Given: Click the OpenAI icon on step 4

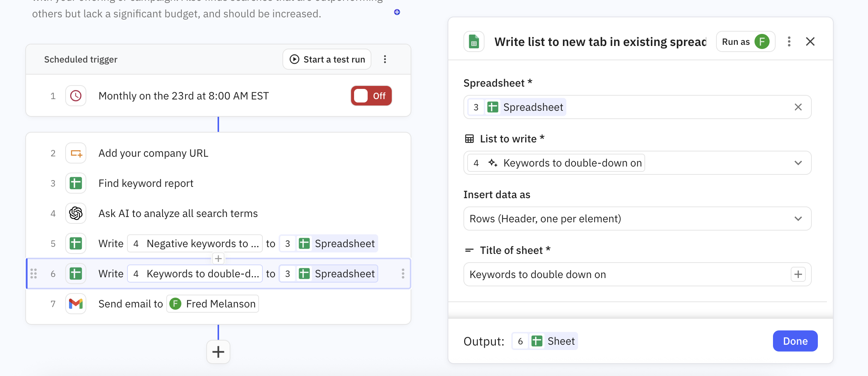Looking at the screenshot, I should [76, 213].
